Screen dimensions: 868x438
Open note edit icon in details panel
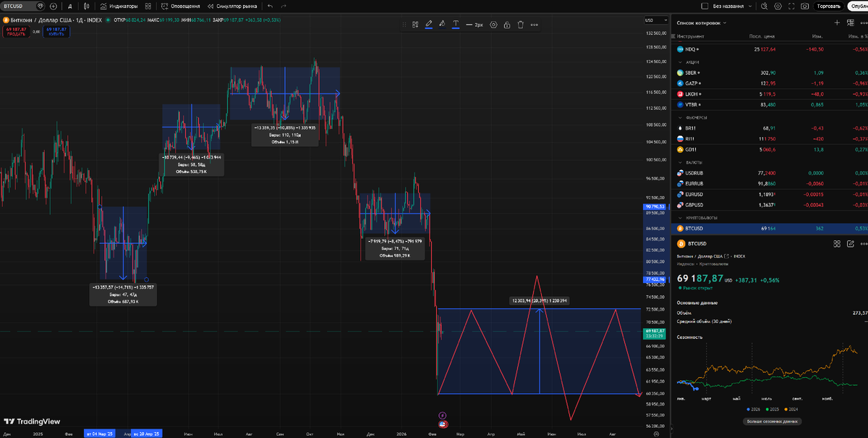coord(849,244)
